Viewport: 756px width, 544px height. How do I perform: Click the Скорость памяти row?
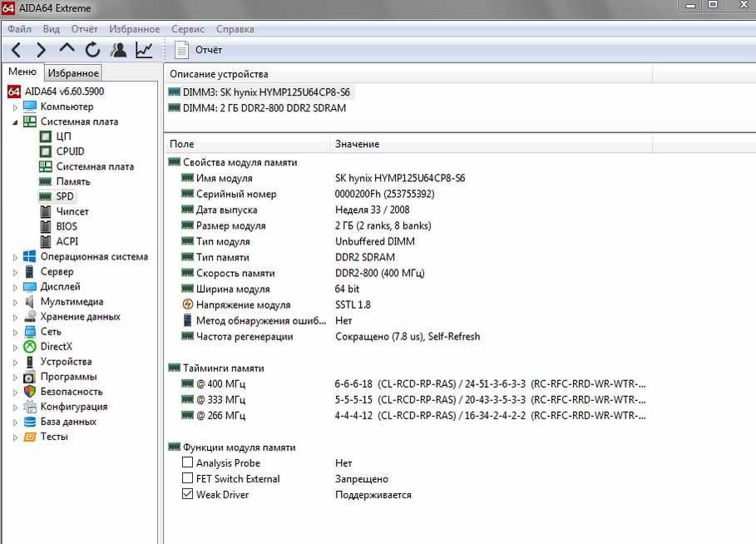pyautogui.click(x=303, y=273)
